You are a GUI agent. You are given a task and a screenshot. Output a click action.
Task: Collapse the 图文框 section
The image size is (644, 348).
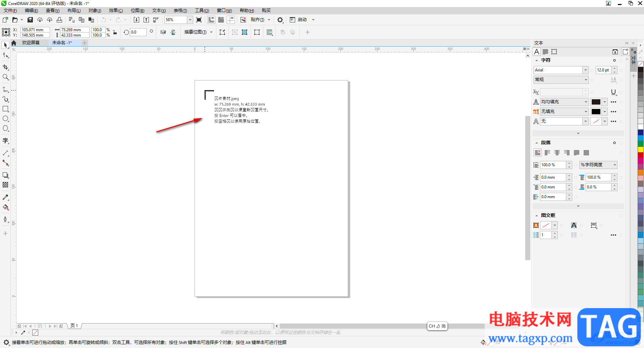click(537, 216)
